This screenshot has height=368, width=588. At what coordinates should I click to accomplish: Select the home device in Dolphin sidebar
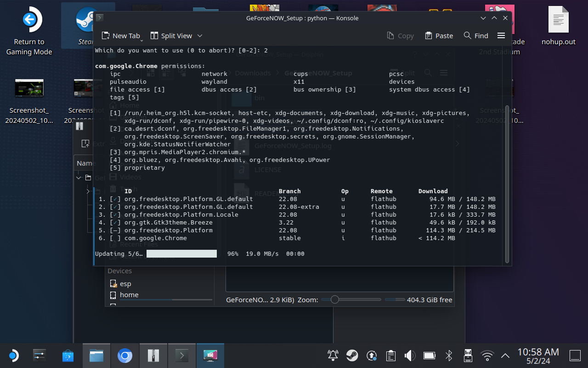tap(129, 295)
